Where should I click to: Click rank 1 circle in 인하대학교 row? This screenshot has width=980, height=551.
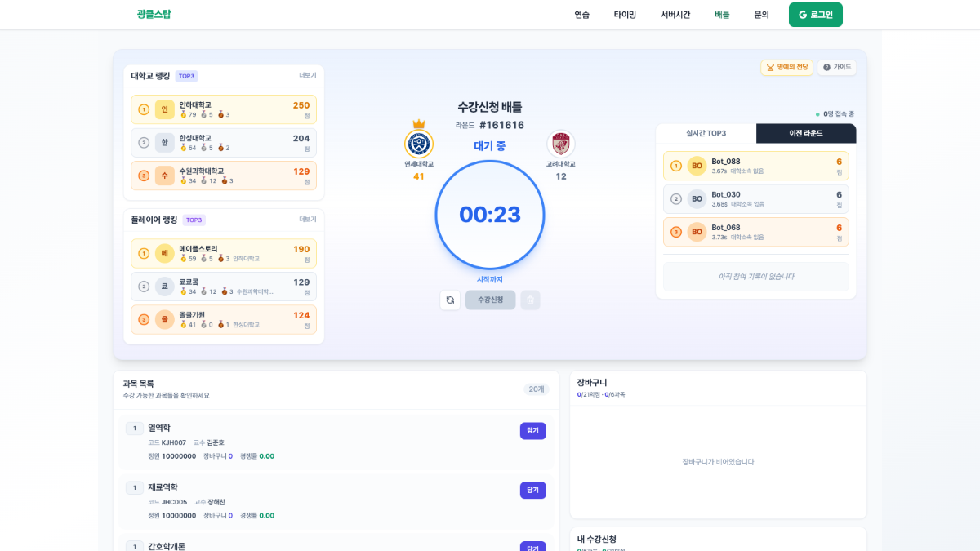click(144, 109)
